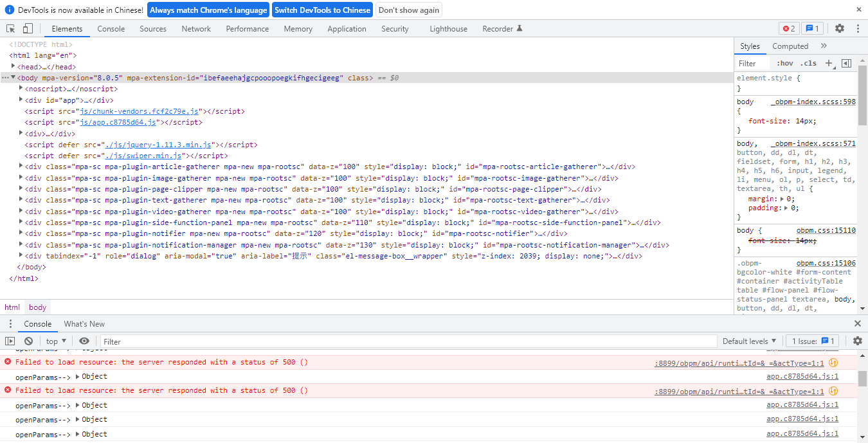The height and width of the screenshot is (443, 868).
Task: Open the obpm.css:15110 source link
Action: tap(826, 230)
